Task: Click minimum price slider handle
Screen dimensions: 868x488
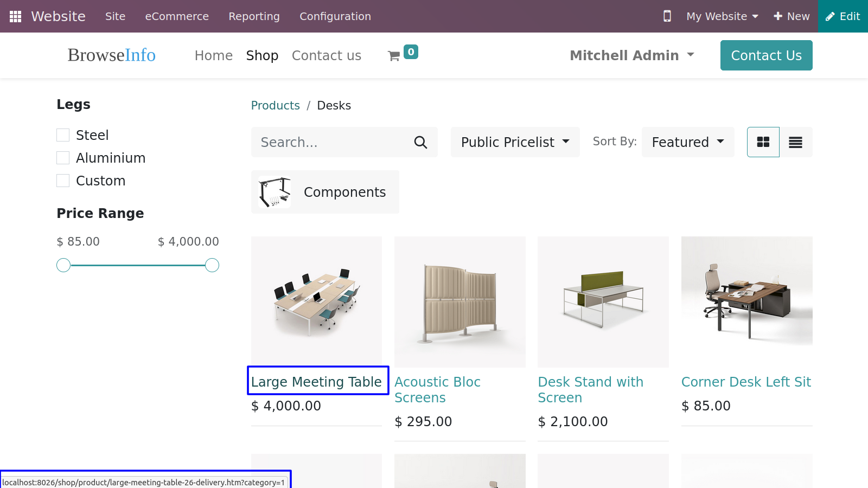Action: pyautogui.click(x=63, y=265)
